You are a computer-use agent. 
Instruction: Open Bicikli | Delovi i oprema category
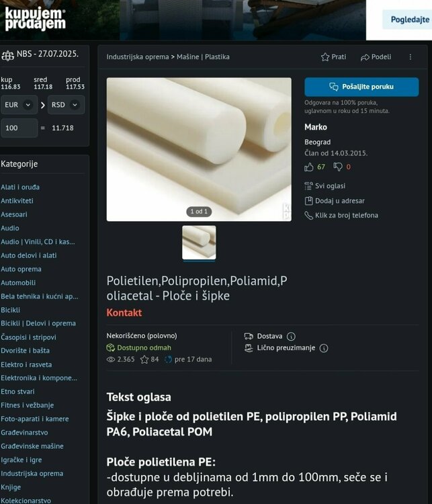point(38,323)
